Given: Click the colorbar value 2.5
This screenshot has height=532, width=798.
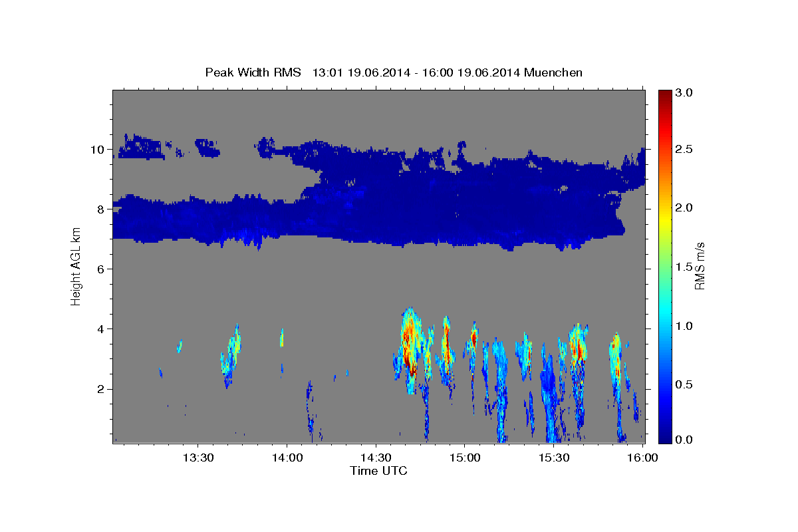Looking at the screenshot, I should tap(684, 150).
